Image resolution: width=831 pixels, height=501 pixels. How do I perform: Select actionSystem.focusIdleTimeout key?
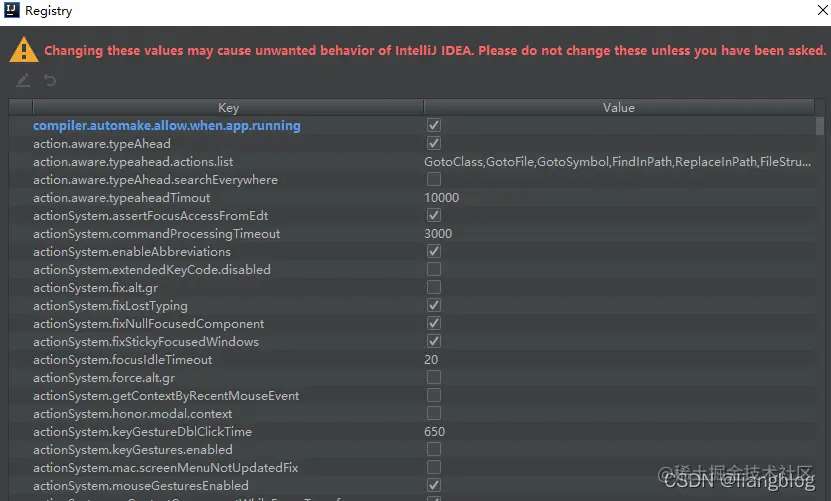(122, 360)
